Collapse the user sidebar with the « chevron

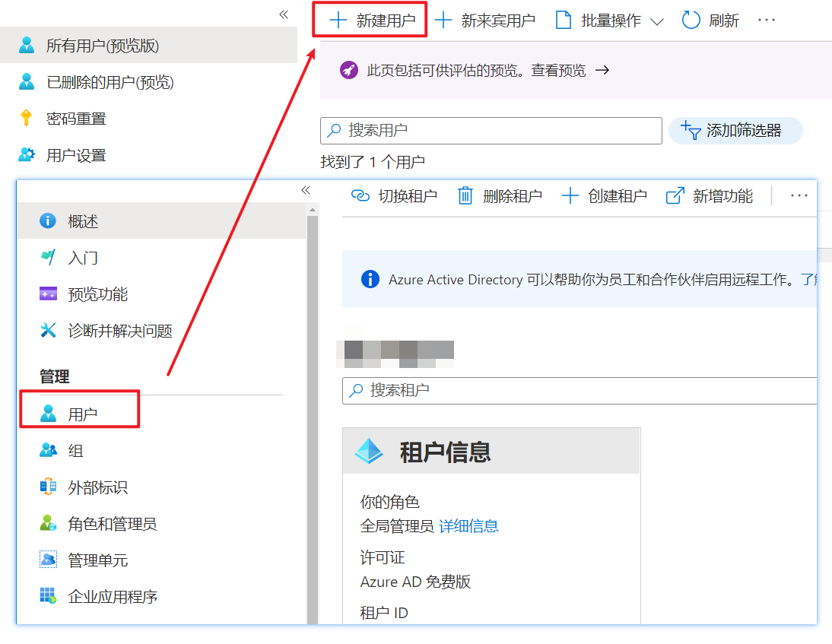(284, 14)
